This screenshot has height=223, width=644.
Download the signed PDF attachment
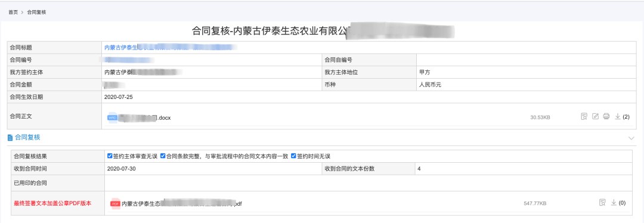tap(614, 203)
